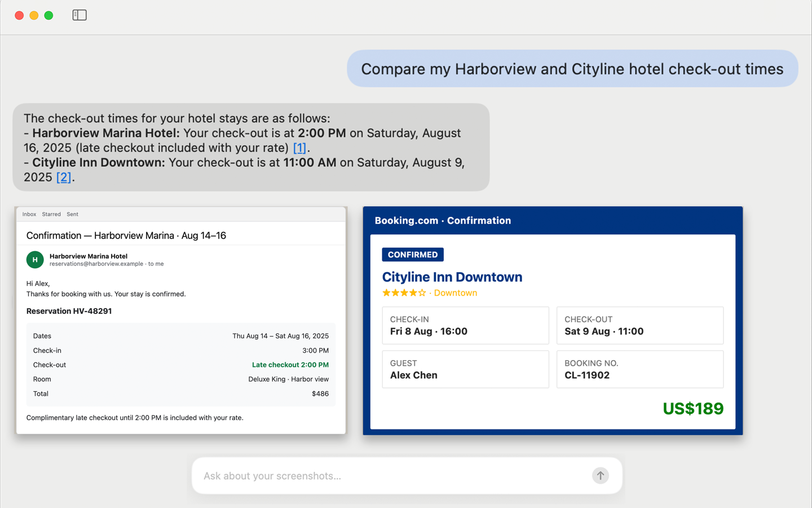Click the 'Check-out' row label in the reservation table
Screen dimensions: 812x508
50,365
